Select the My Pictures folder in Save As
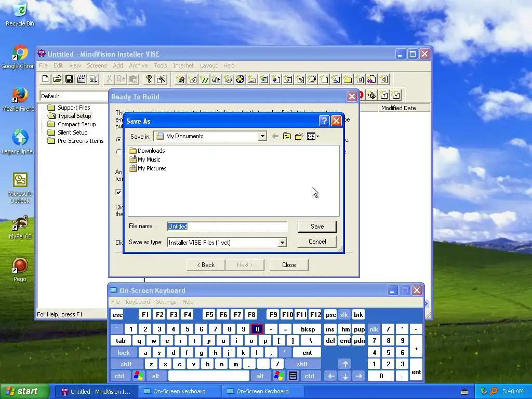532x399 pixels. [148, 168]
